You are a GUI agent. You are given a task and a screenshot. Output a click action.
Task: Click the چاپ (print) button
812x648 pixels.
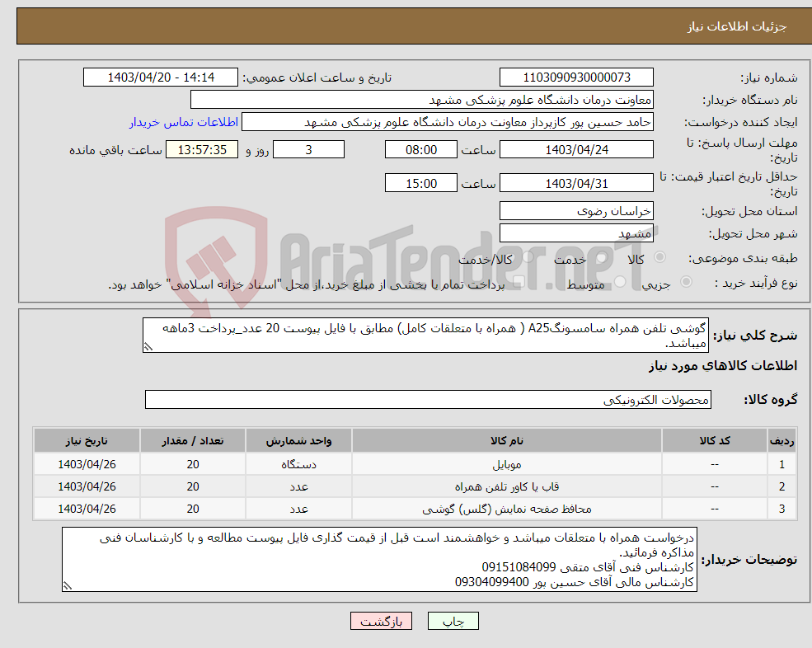[453, 621]
